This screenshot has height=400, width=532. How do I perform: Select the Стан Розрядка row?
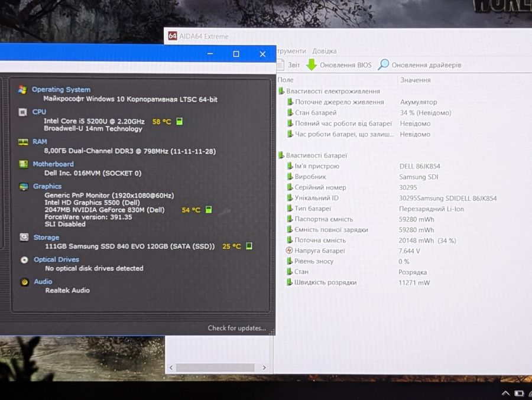pyautogui.click(x=356, y=272)
